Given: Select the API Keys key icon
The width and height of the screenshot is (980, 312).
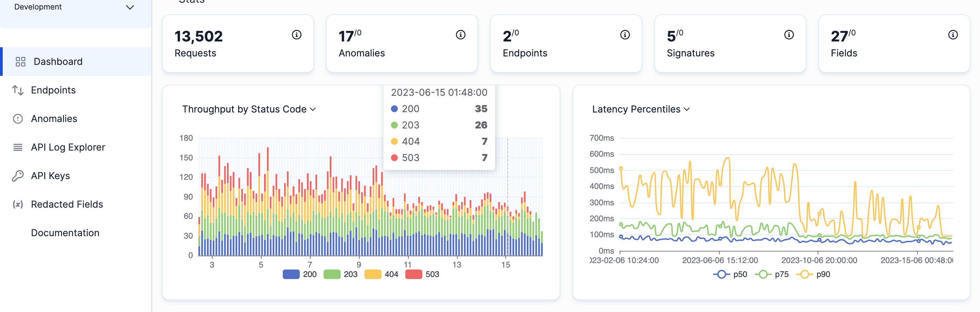Looking at the screenshot, I should (18, 175).
